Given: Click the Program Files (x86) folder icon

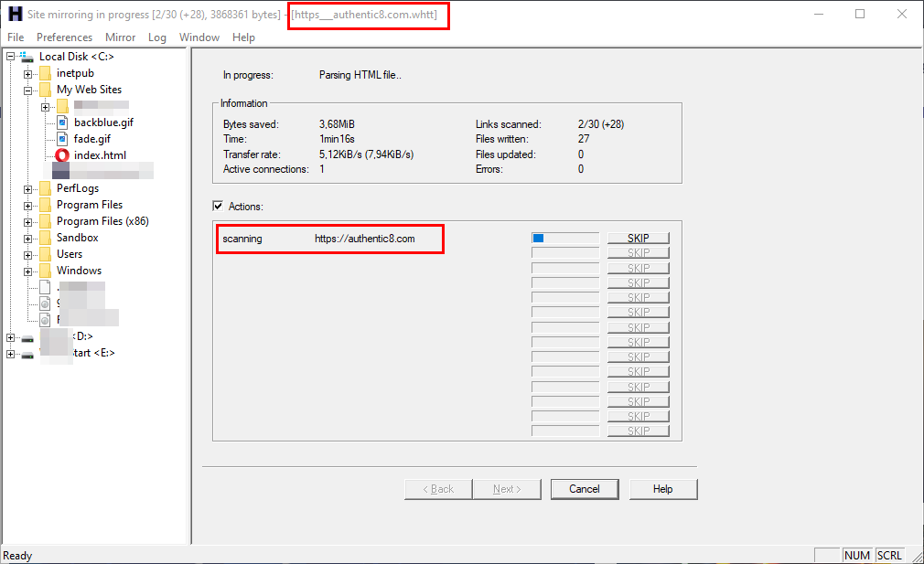Looking at the screenshot, I should 45,221.
